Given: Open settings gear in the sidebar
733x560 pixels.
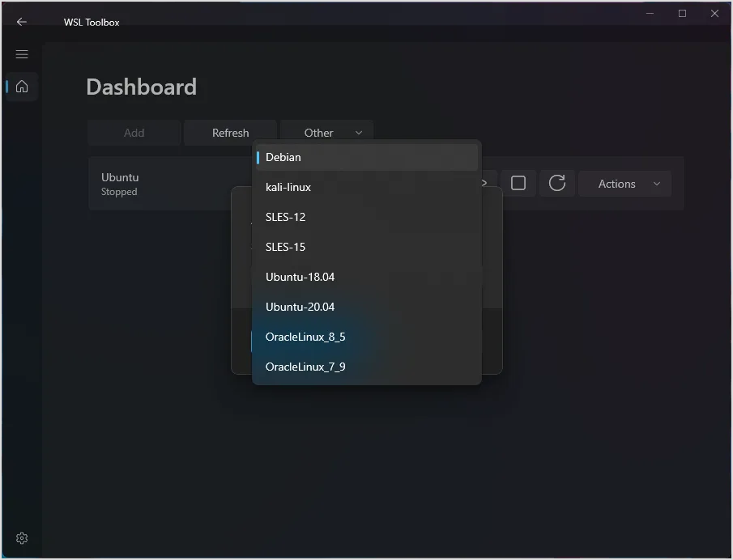Looking at the screenshot, I should tap(22, 538).
